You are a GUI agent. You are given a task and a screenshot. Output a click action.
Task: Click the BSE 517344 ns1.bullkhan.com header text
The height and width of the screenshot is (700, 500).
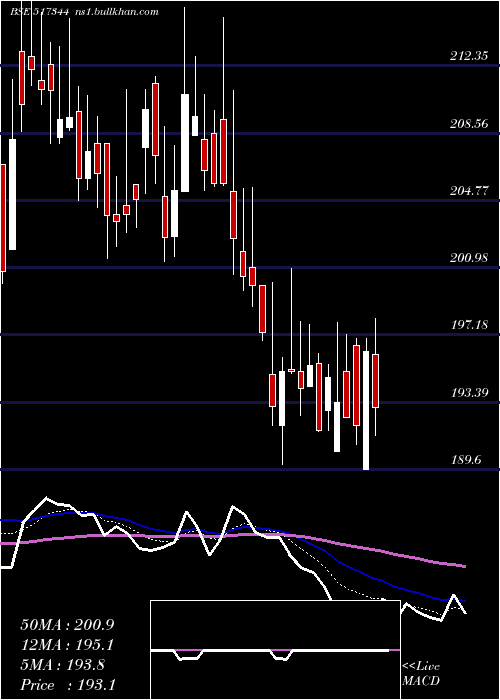point(84,12)
